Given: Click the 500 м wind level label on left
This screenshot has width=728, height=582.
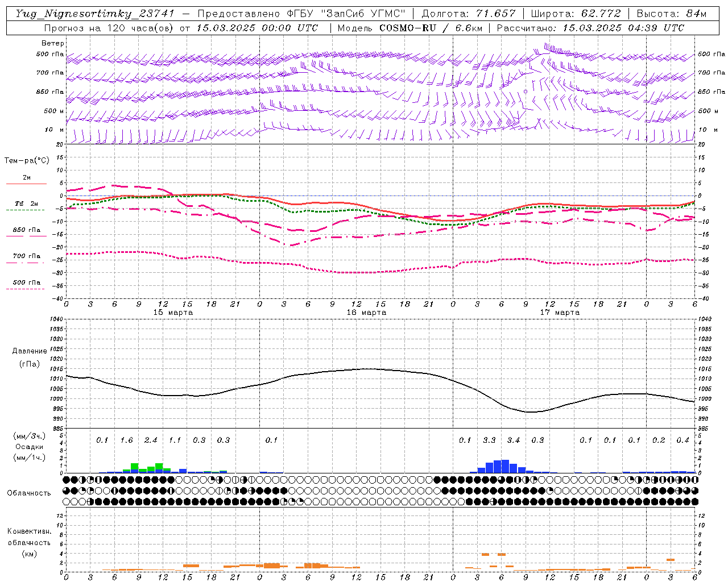Looking at the screenshot, I should pyautogui.click(x=55, y=111).
